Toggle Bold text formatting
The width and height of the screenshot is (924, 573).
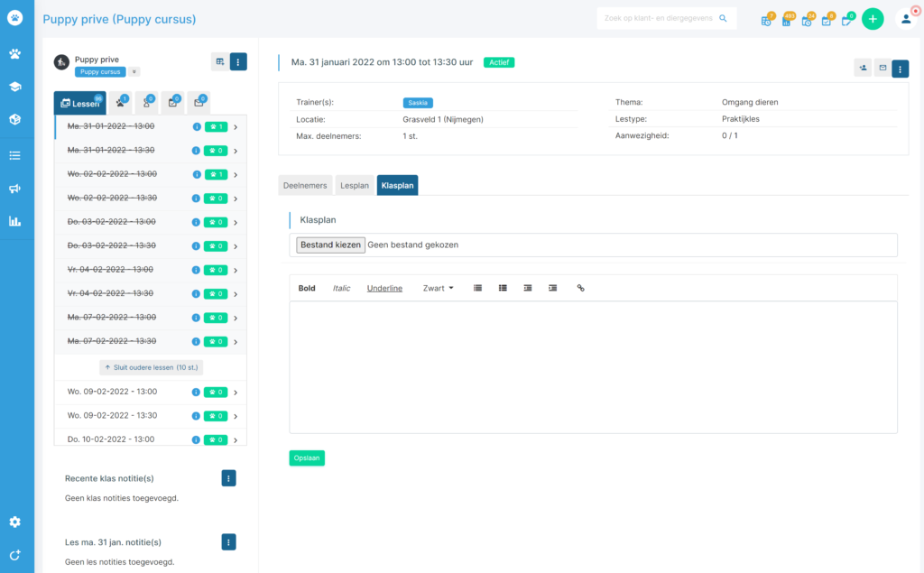(307, 288)
